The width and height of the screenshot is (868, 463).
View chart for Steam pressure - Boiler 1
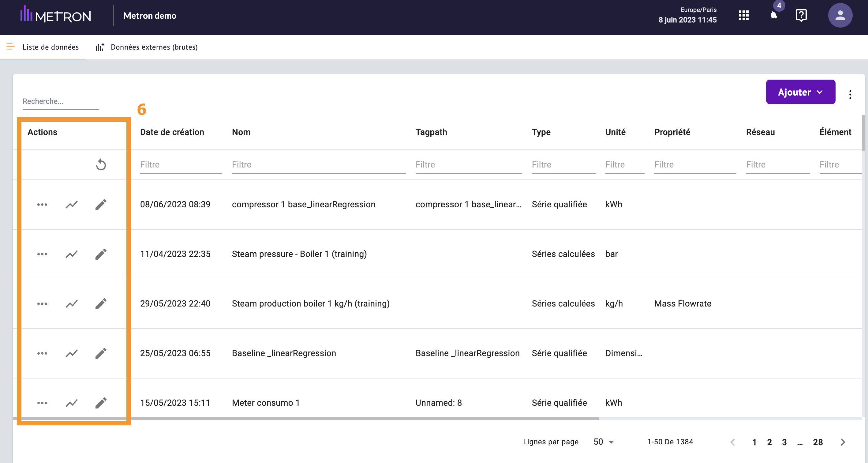(71, 254)
